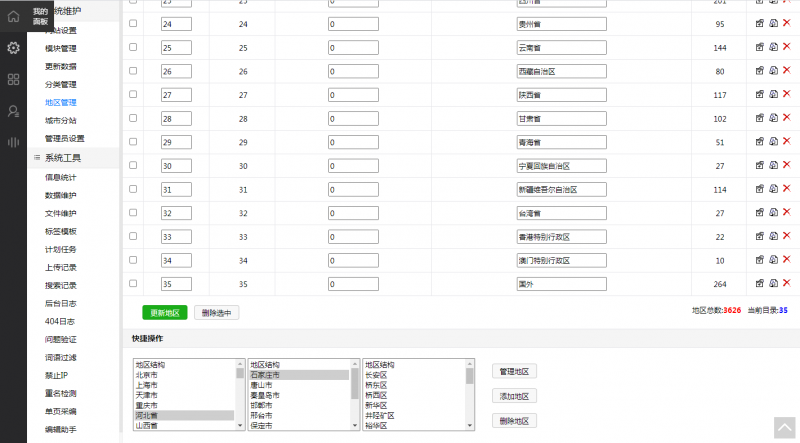800x443 pixels.
Task: Click the red delete X for 贵州省 row
Action: (786, 24)
